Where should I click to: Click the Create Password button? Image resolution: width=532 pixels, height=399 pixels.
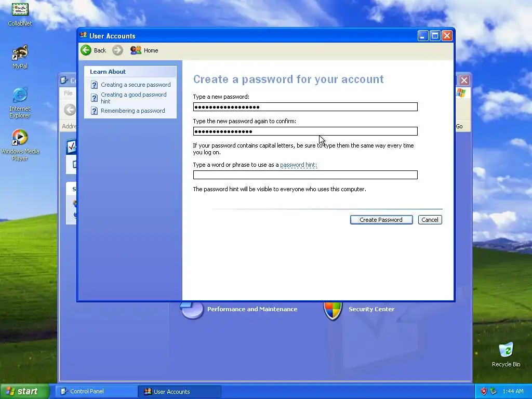coord(381,220)
